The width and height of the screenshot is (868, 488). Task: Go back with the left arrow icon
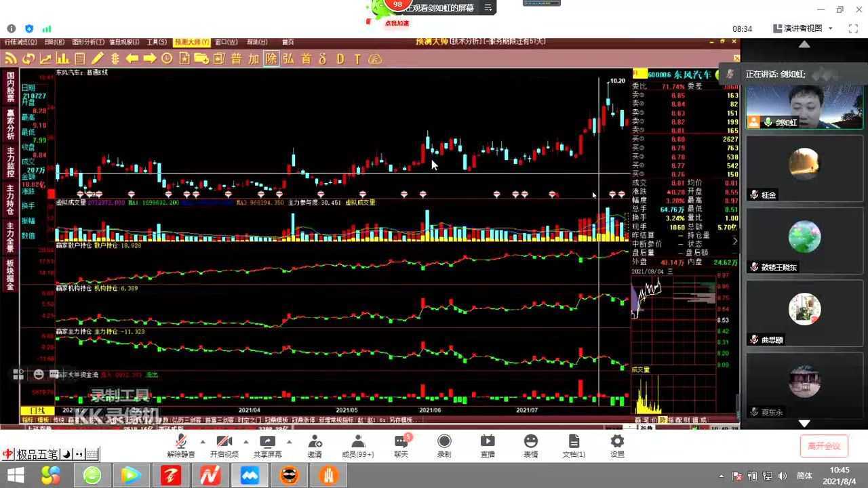coord(132,59)
